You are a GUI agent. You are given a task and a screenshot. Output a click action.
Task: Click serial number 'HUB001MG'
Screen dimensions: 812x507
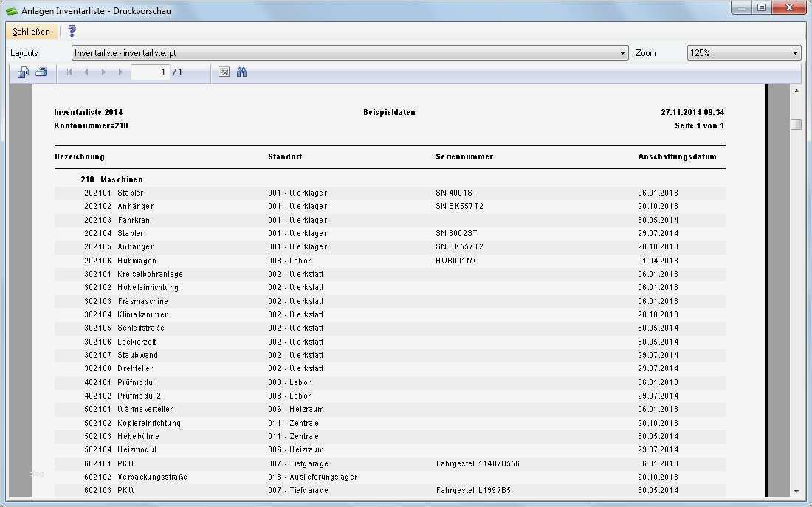click(457, 261)
